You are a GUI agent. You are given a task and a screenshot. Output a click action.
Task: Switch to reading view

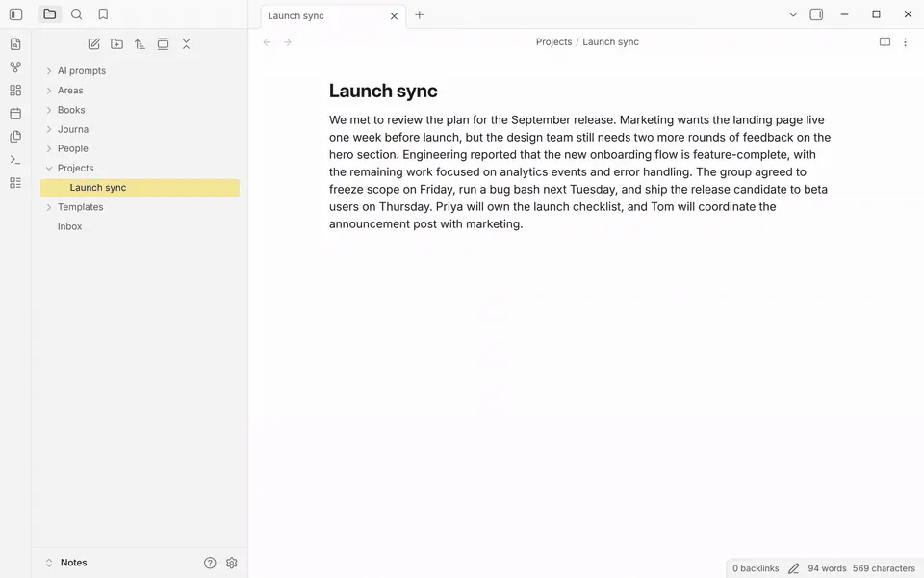pos(885,42)
